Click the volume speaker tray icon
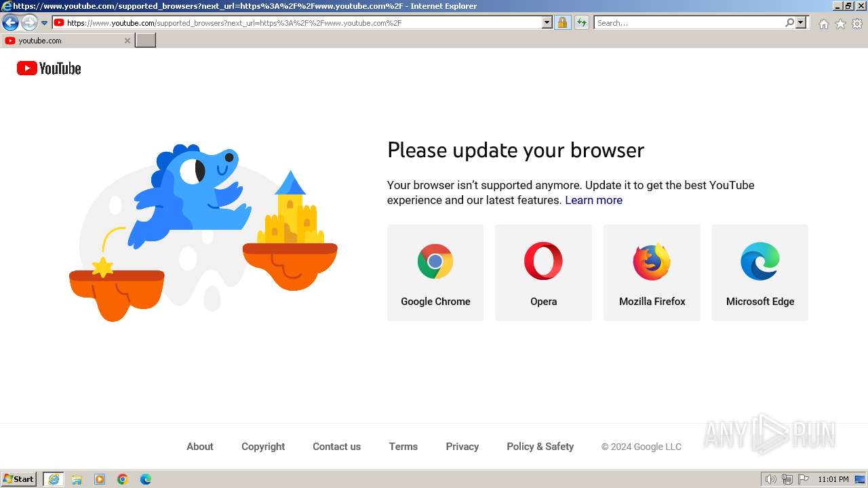The height and width of the screenshot is (488, 868). pos(771,479)
